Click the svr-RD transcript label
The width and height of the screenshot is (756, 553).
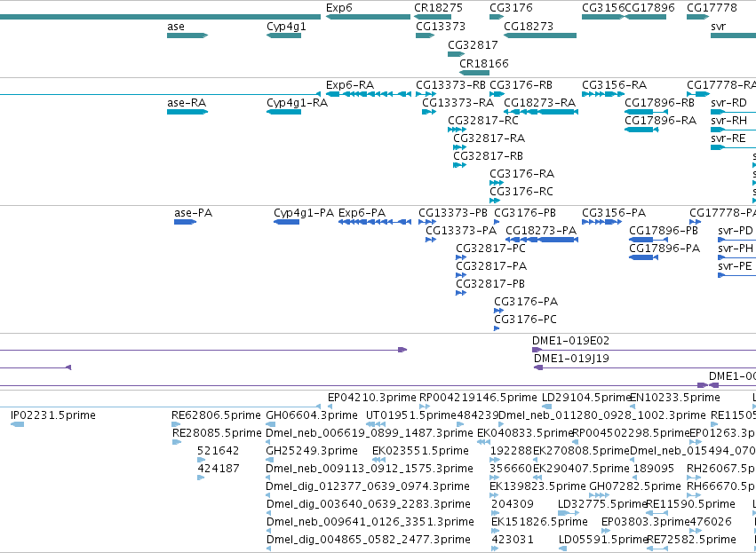click(728, 103)
